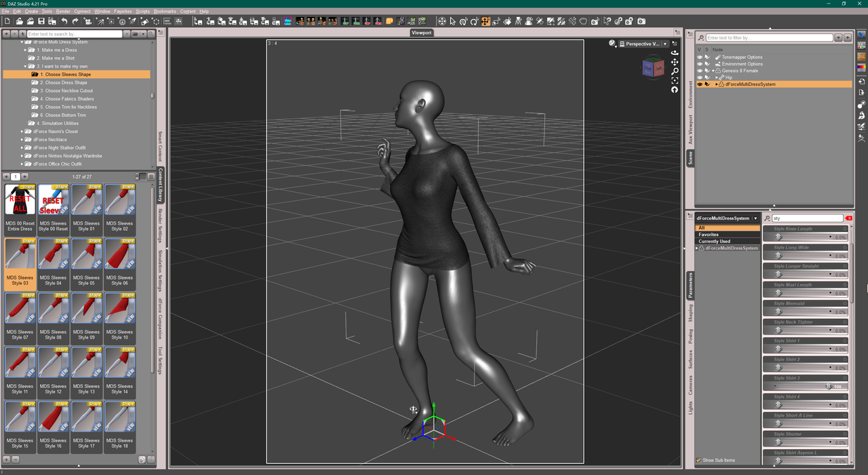Click the Style Shirt 3 slider
Image resolution: width=868 pixels, height=475 pixels.
coord(806,386)
